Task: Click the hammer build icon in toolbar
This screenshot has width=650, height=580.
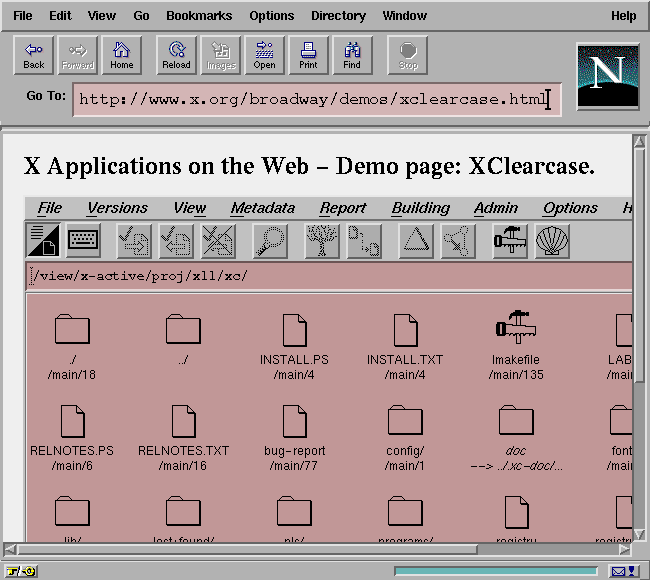Action: [510, 240]
